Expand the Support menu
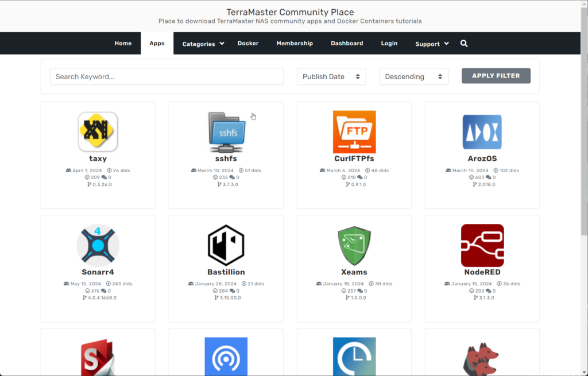This screenshot has height=376, width=588. (432, 44)
